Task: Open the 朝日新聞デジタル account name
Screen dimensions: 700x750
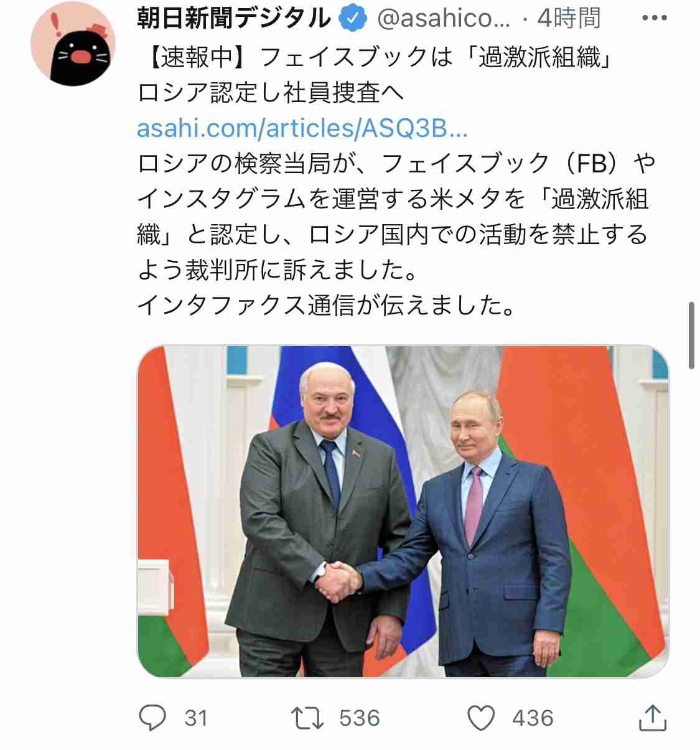Action: click(234, 18)
